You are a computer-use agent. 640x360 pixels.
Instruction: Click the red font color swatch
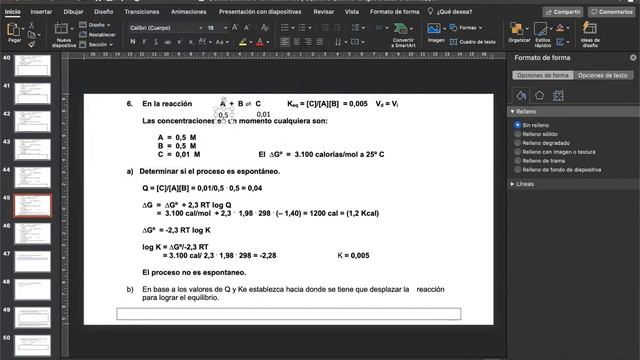(x=260, y=42)
